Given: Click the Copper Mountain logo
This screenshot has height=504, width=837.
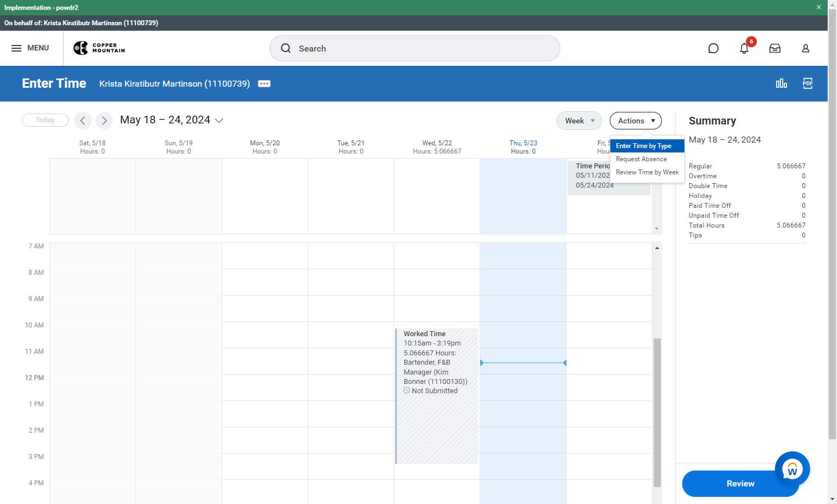Looking at the screenshot, I should click(99, 48).
